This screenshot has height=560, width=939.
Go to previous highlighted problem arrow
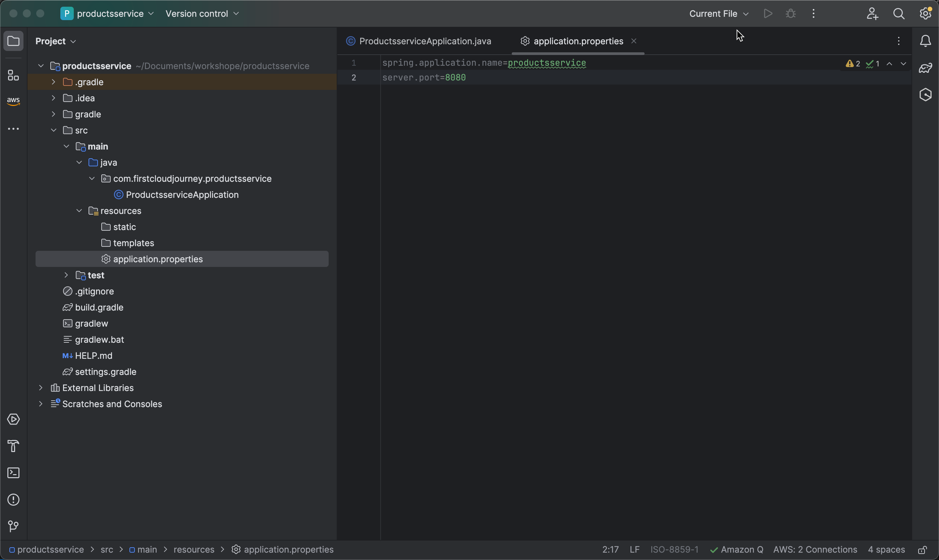click(x=890, y=64)
